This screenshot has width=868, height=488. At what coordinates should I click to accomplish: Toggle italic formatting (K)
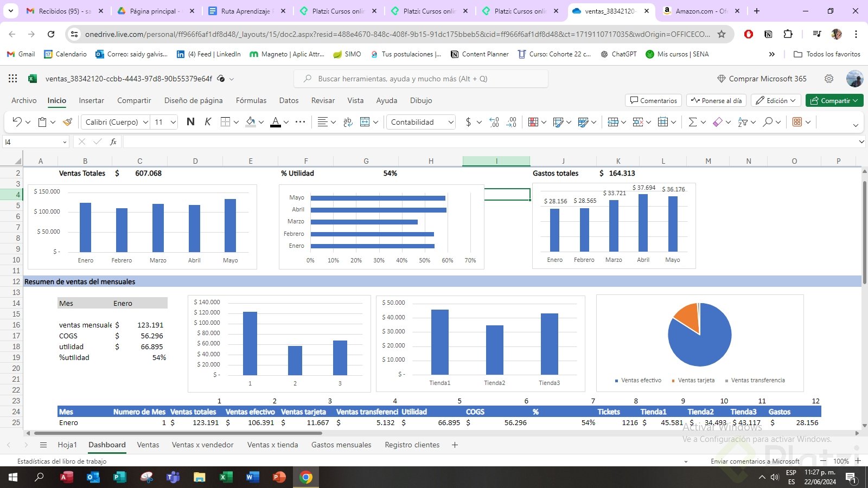[x=208, y=122]
